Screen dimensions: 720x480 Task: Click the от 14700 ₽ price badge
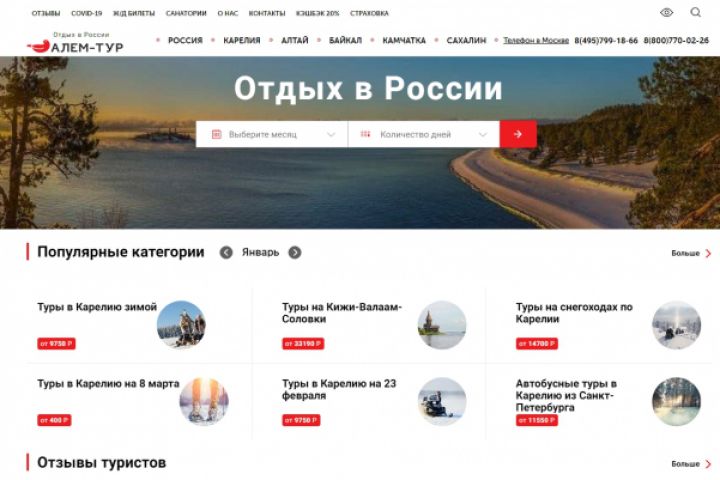(x=537, y=344)
